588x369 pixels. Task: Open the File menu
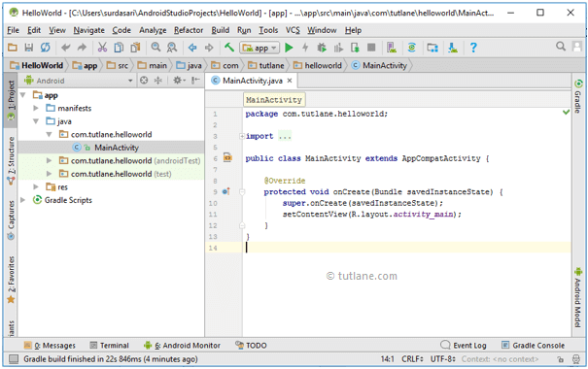[14, 30]
